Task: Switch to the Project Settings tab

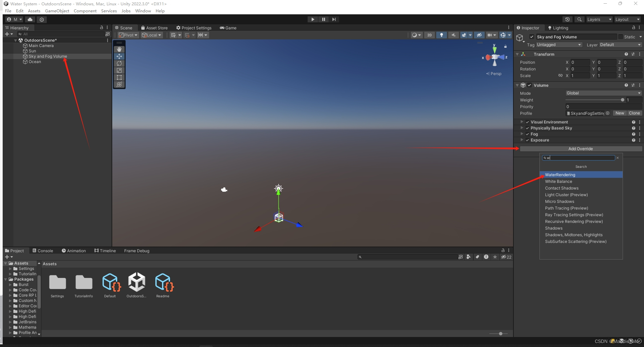Action: pyautogui.click(x=194, y=28)
